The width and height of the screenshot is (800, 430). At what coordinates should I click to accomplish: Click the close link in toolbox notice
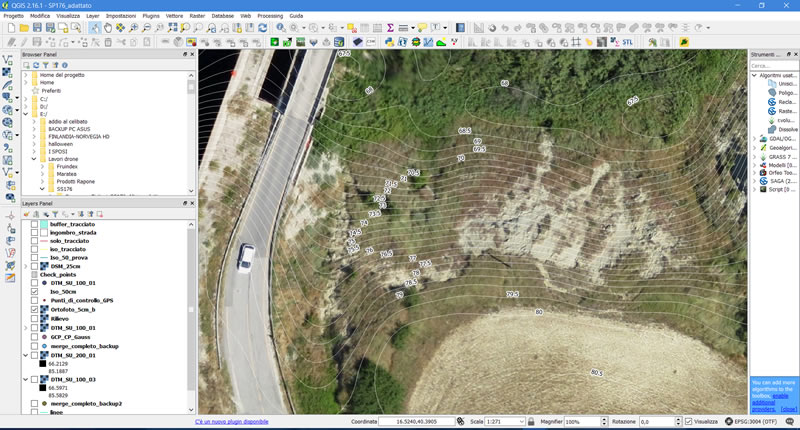coord(788,409)
